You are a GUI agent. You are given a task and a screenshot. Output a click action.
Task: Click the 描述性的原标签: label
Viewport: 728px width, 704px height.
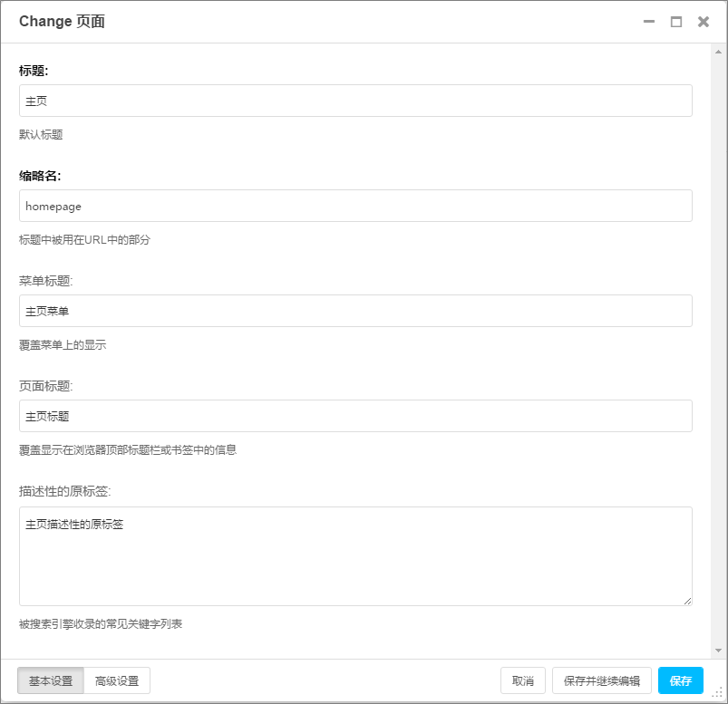coord(65,491)
